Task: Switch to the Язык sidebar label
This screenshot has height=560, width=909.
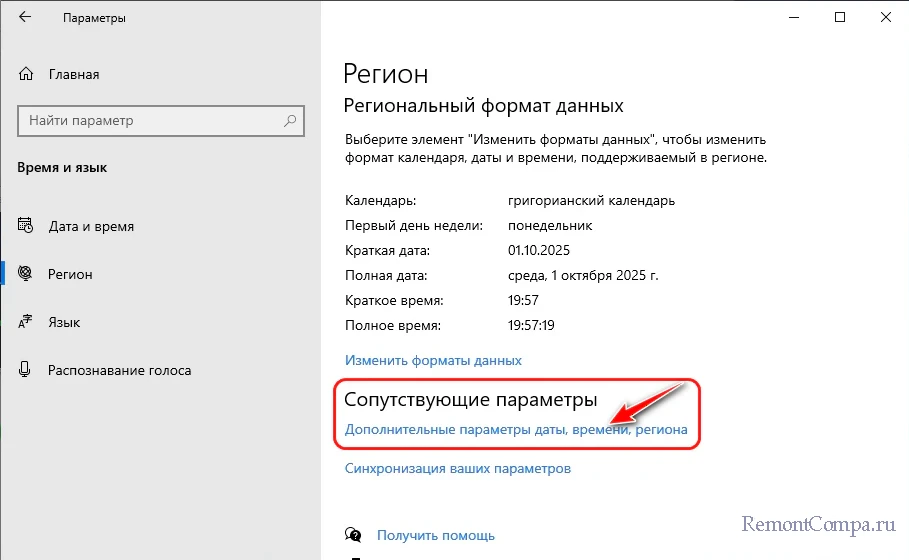Action: tap(65, 322)
